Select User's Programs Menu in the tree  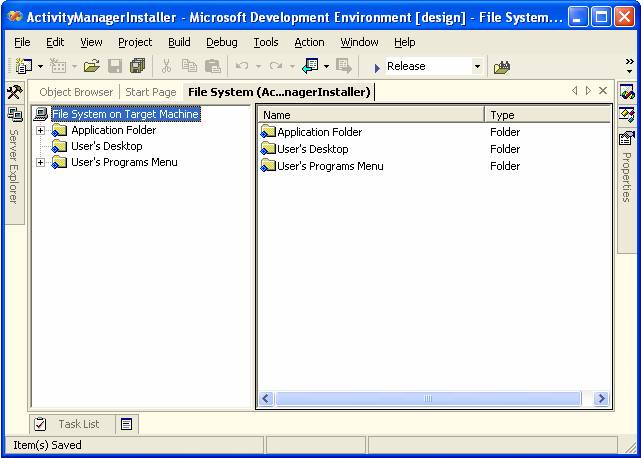(x=124, y=162)
